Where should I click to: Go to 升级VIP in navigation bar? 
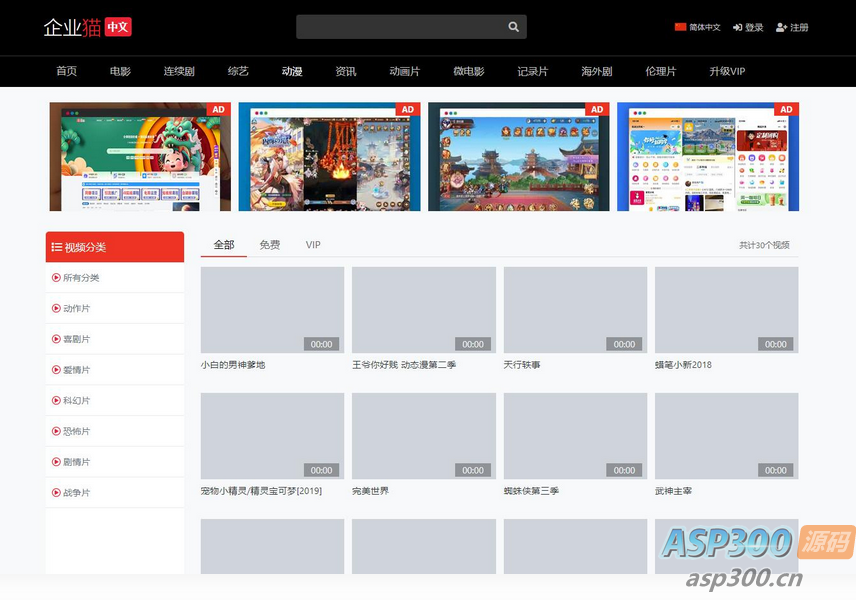pos(727,71)
